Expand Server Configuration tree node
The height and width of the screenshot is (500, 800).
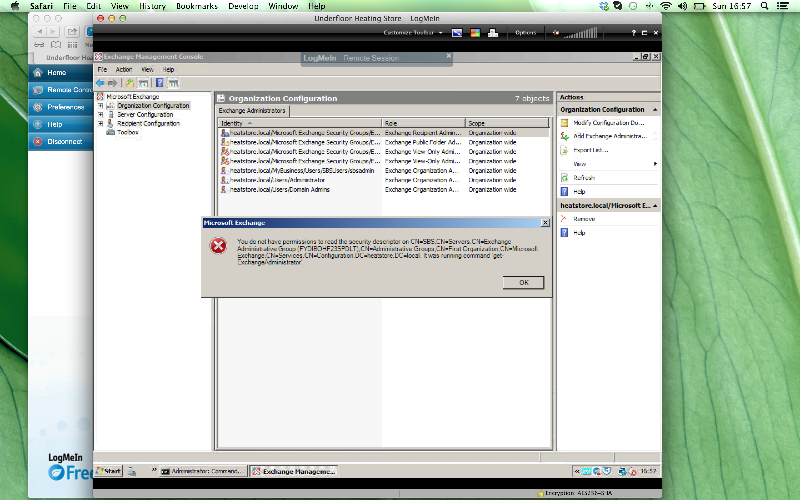pos(101,115)
